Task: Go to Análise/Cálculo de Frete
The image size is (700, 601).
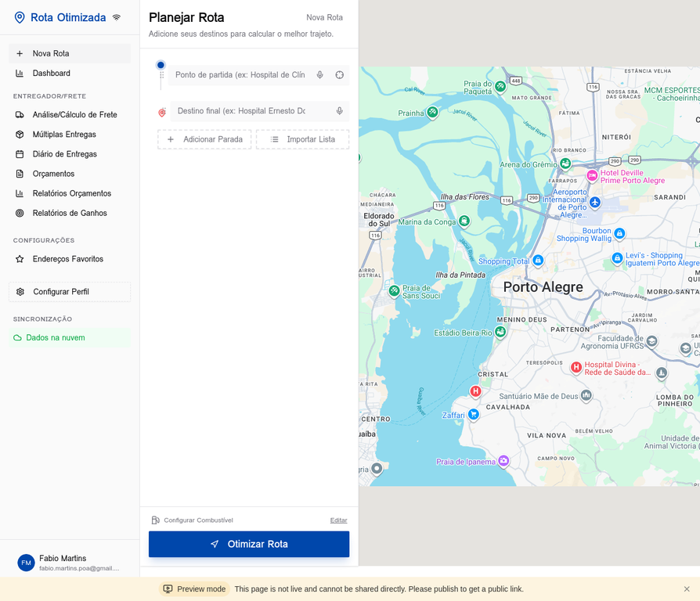Action: pyautogui.click(x=74, y=115)
